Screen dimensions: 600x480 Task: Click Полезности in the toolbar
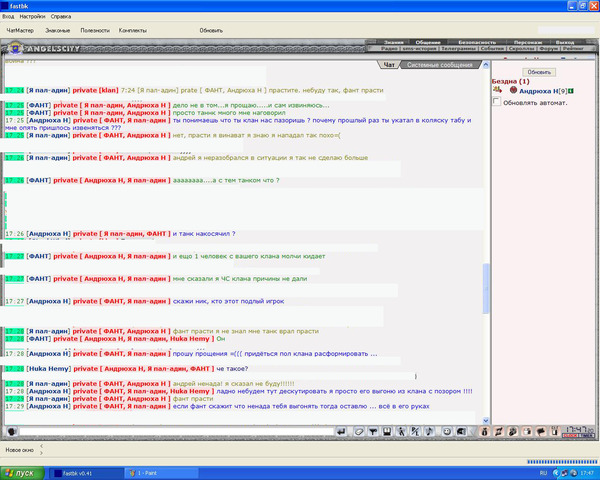pyautogui.click(x=95, y=30)
